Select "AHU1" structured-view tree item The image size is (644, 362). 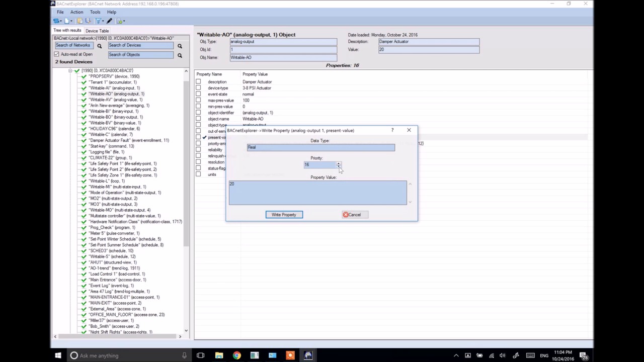click(112, 262)
